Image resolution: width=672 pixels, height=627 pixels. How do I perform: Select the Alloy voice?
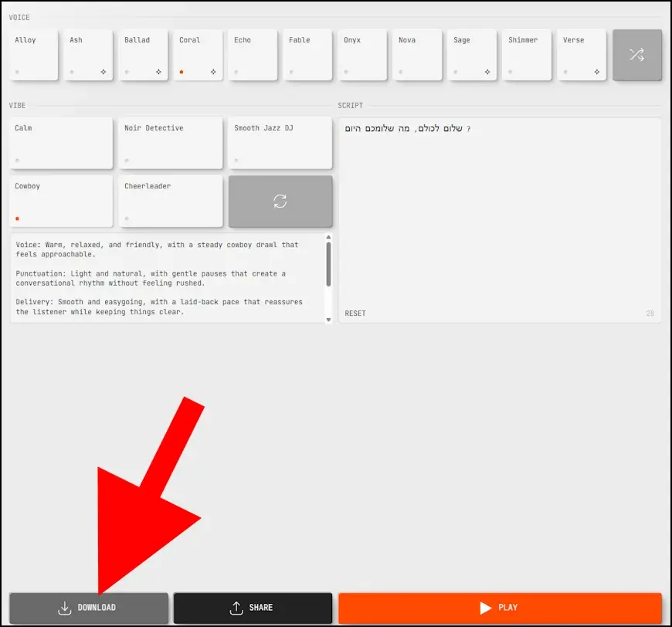pos(34,55)
